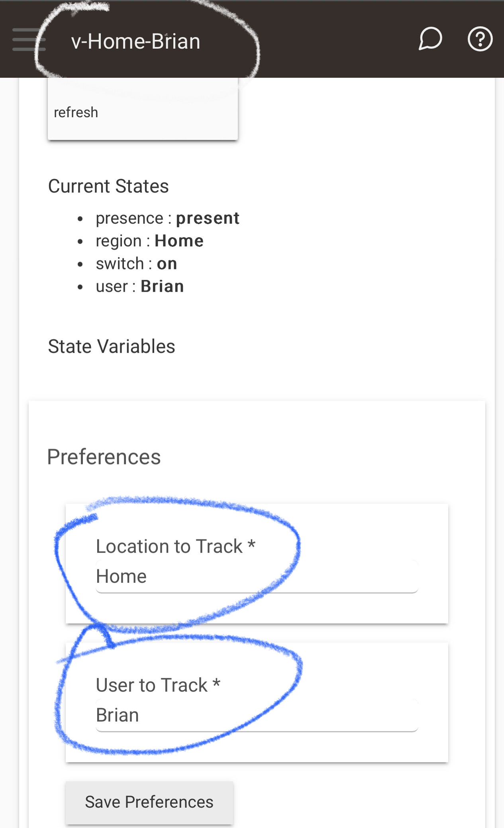Click the Current States heading
Image resolution: width=504 pixels, height=828 pixels.
[x=108, y=186]
